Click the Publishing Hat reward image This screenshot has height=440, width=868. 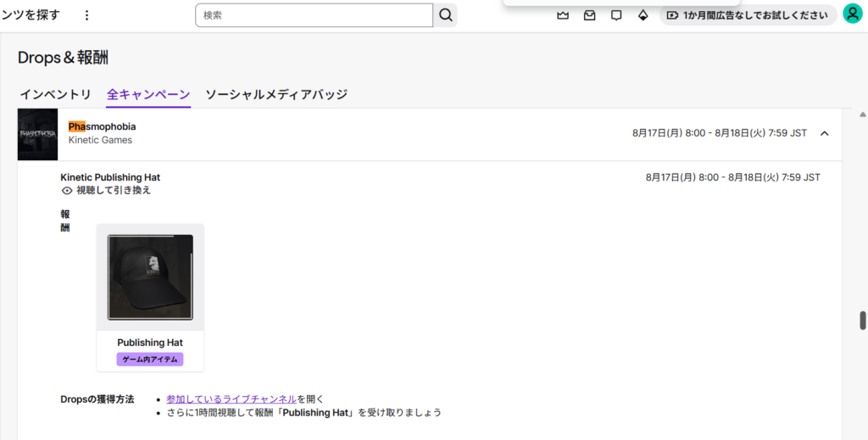[150, 277]
